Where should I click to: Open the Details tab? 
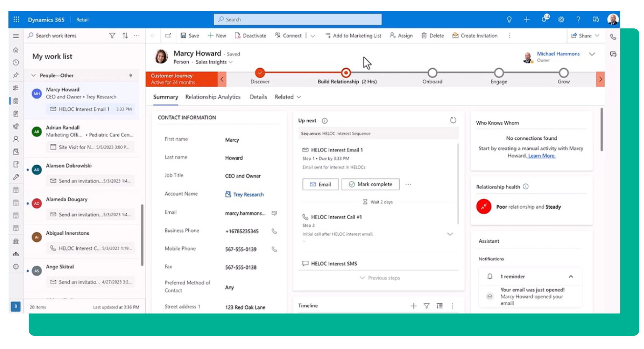click(x=258, y=97)
